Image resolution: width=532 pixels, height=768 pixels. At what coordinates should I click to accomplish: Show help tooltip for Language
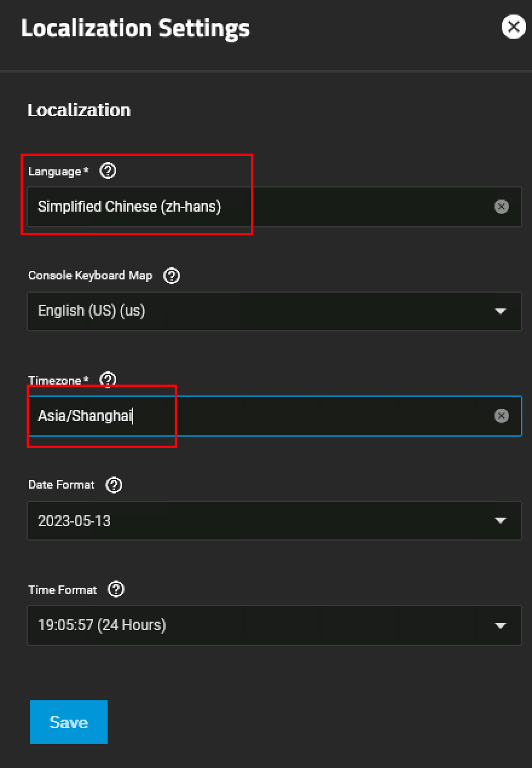[x=108, y=171]
